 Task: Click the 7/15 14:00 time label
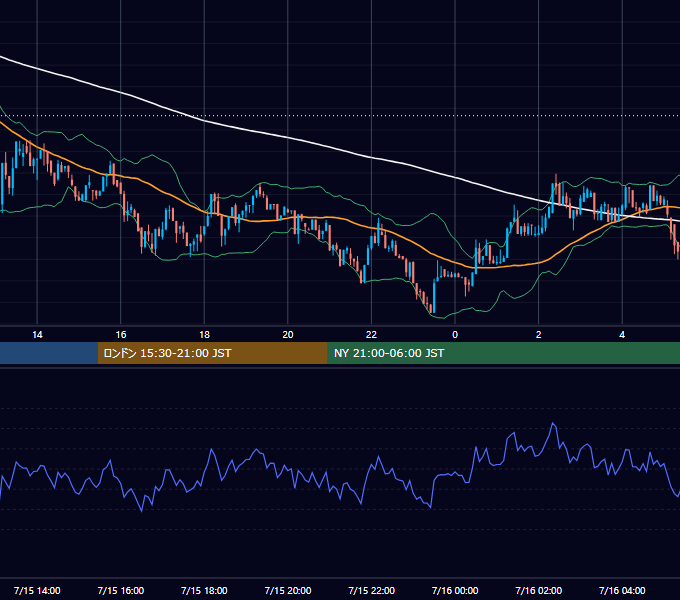tap(37, 590)
